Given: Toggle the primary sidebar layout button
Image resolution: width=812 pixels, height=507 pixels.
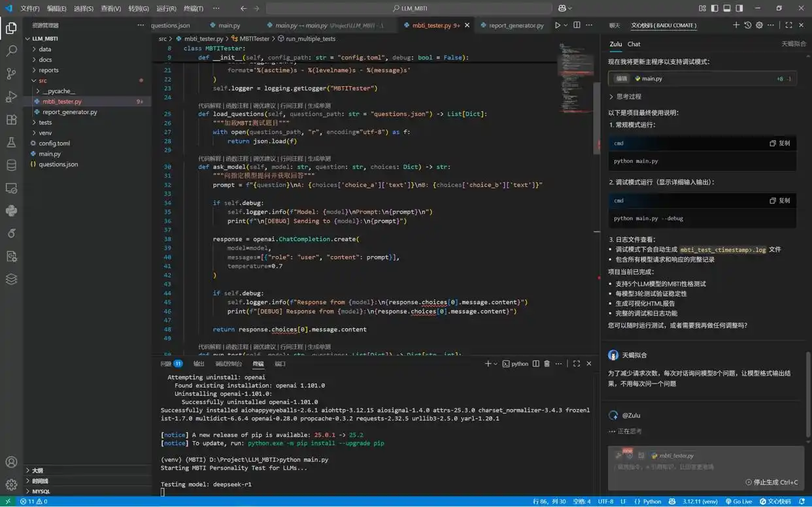Looking at the screenshot, I should [x=714, y=8].
